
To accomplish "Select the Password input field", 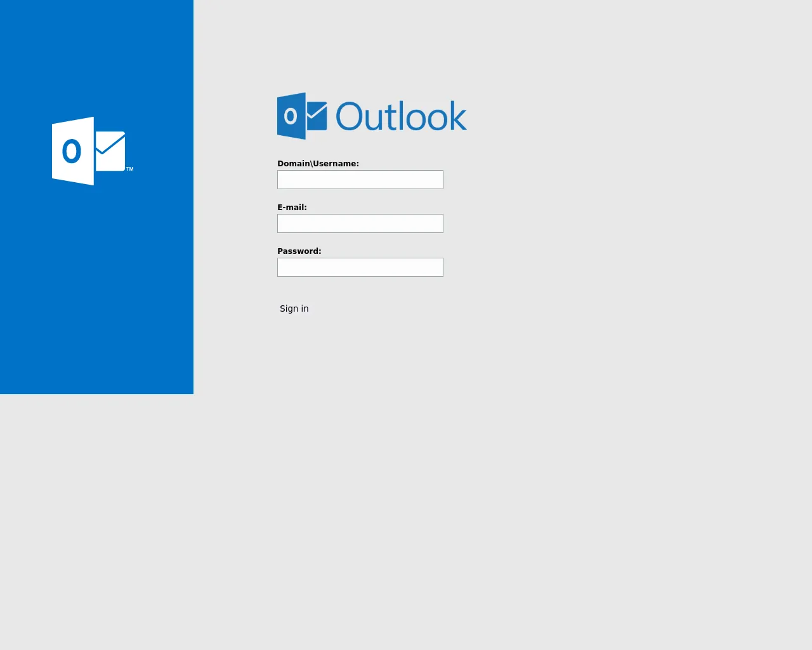I will (360, 267).
